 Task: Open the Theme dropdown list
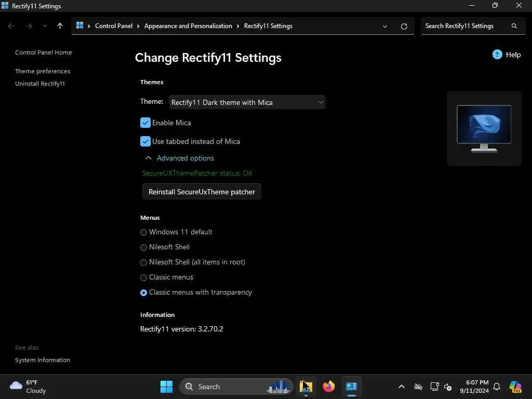[x=247, y=102]
